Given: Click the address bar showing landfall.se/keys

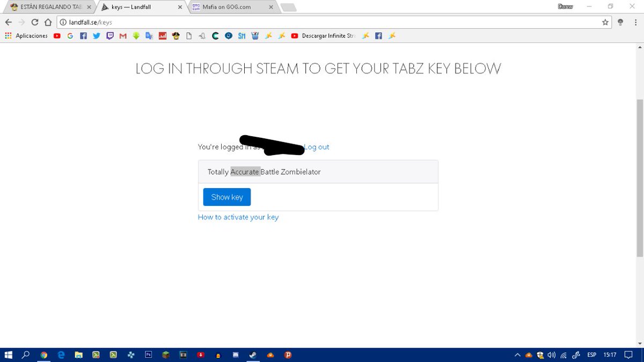Looking at the screenshot, I should coord(333,22).
